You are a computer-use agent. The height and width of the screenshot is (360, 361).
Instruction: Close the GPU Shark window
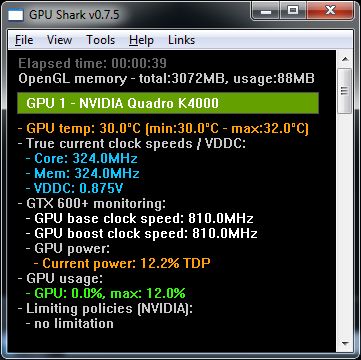coord(330,11)
